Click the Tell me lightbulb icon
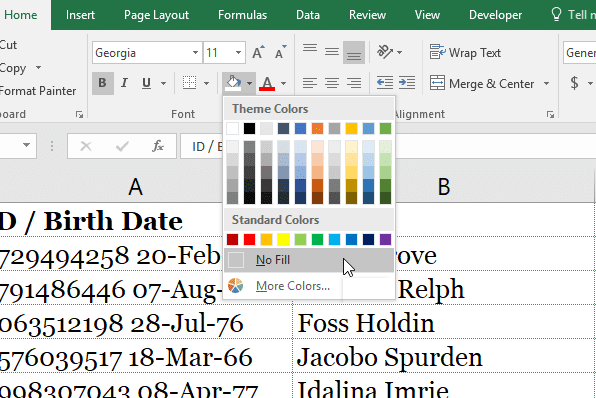The width and height of the screenshot is (596, 398). tap(556, 14)
